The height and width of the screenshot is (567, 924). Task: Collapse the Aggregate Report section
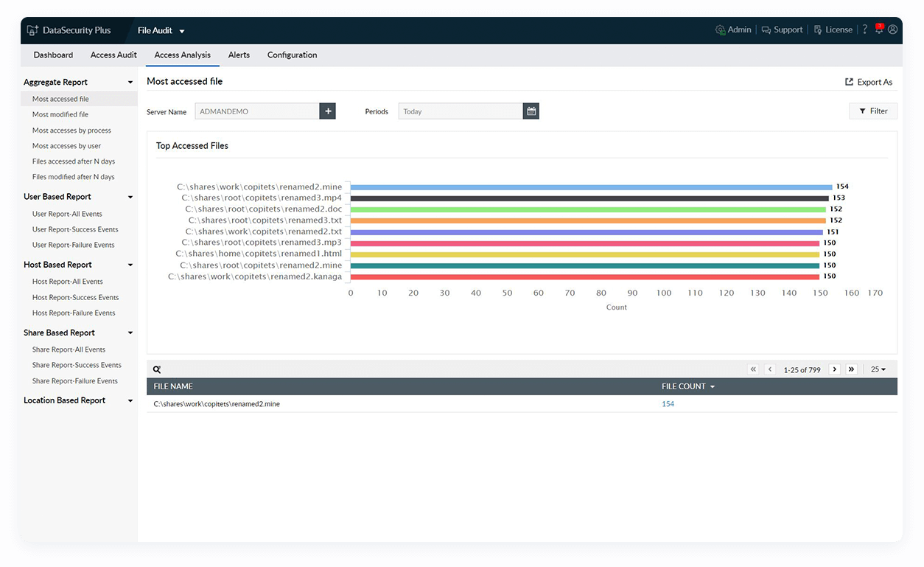tap(130, 83)
